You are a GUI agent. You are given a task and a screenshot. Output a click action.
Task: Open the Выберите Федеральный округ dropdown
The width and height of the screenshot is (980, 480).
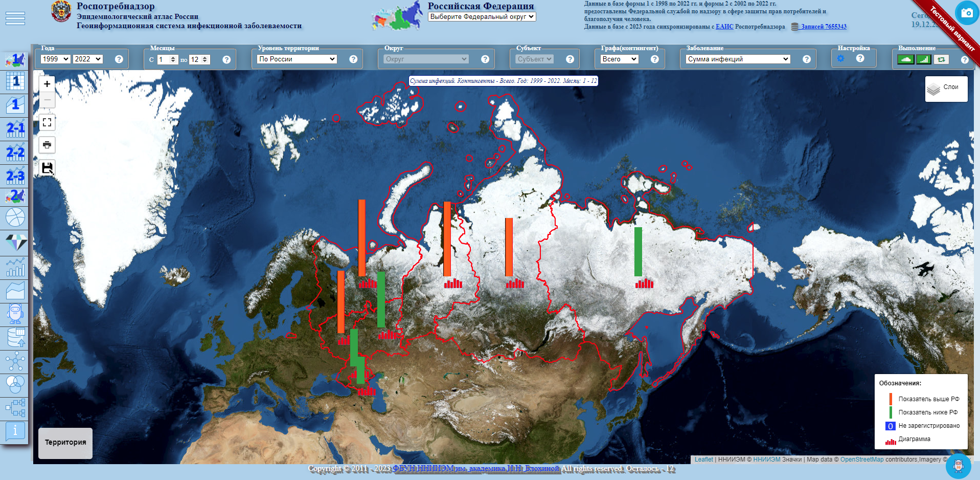pos(482,17)
